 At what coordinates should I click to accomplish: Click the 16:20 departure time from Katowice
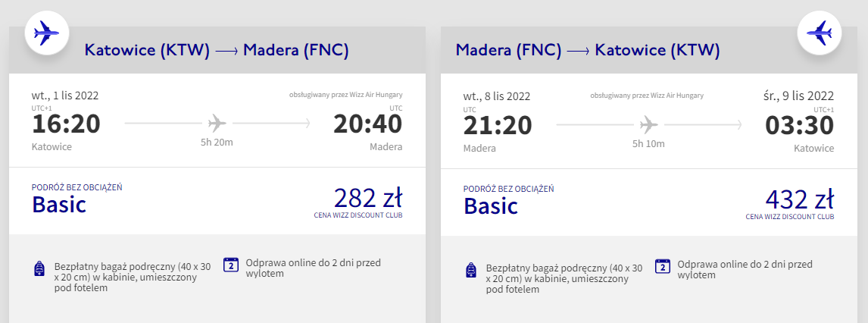66,124
